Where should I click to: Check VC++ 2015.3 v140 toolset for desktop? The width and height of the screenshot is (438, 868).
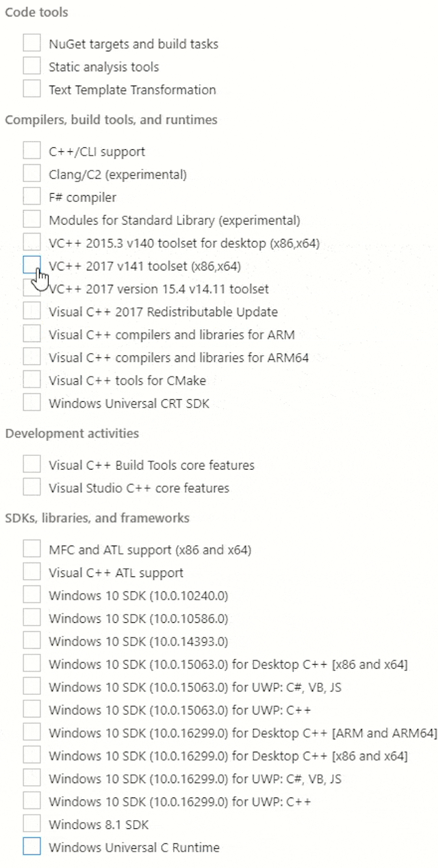tap(31, 242)
